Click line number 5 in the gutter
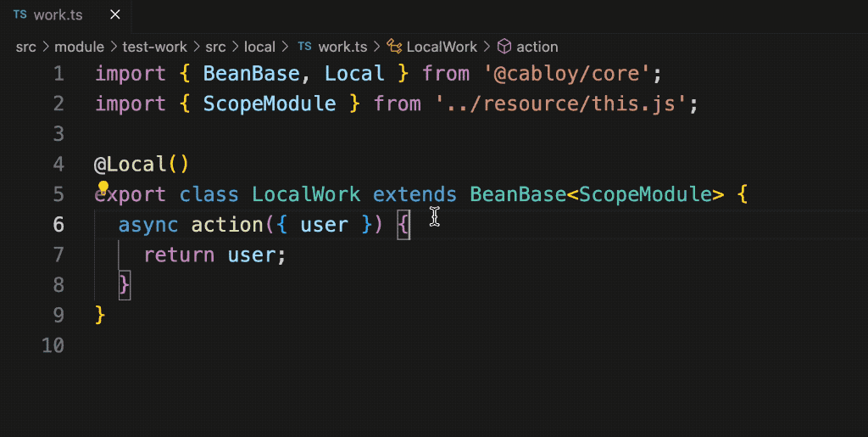 tap(58, 194)
